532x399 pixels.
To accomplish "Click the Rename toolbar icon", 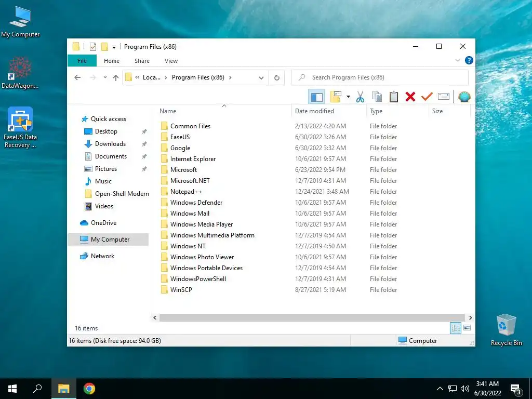I will pos(444,97).
